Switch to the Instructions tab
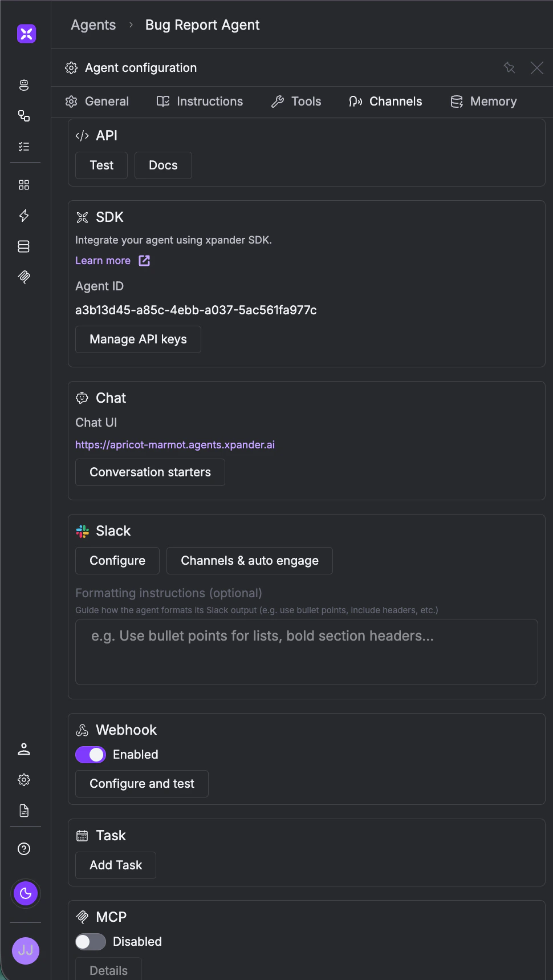Image resolution: width=553 pixels, height=980 pixels. tap(200, 102)
